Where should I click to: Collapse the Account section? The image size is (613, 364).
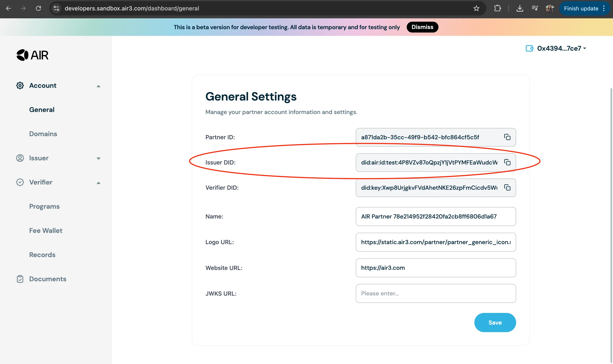tap(98, 86)
